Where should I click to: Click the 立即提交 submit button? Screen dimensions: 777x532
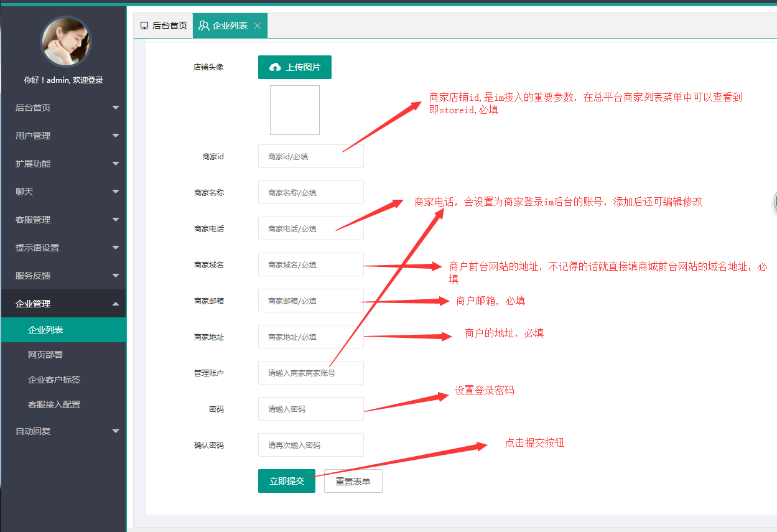(286, 480)
